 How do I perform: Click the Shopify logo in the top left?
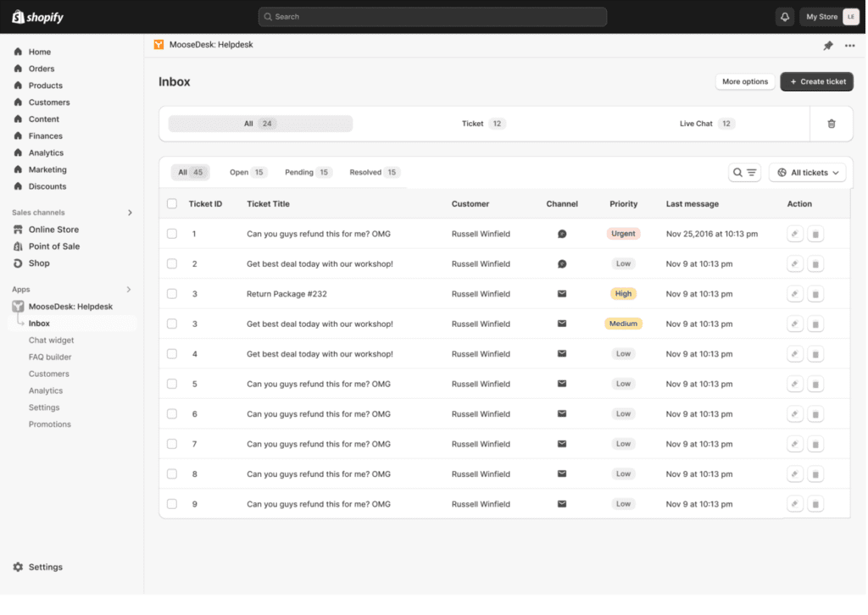(36, 16)
